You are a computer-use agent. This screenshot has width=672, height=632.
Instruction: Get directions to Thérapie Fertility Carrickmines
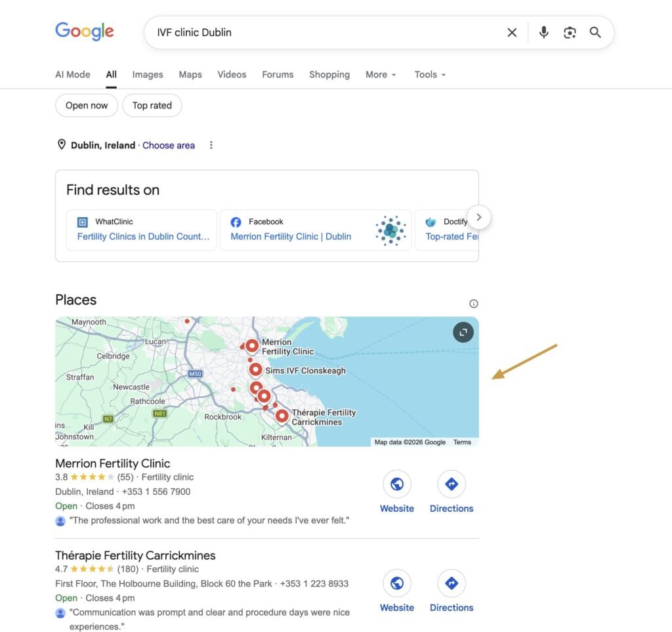click(x=451, y=583)
